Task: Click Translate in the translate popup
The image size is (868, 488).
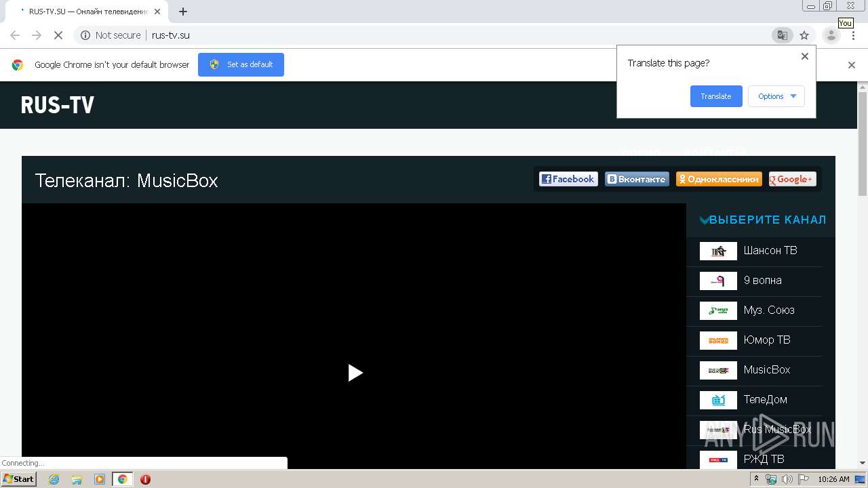Action: click(x=716, y=96)
